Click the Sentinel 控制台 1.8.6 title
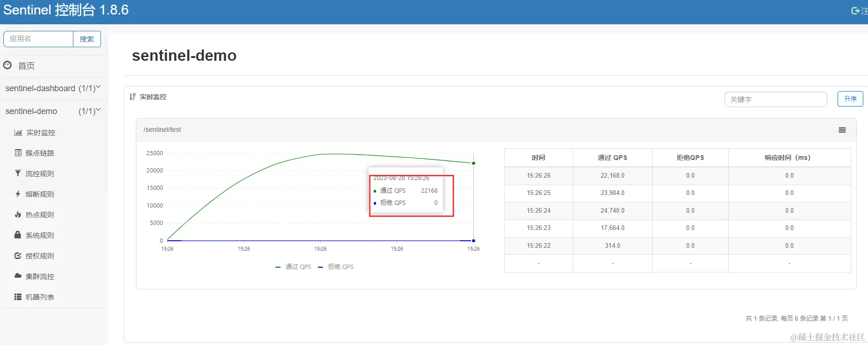This screenshot has height=345, width=868. (66, 10)
